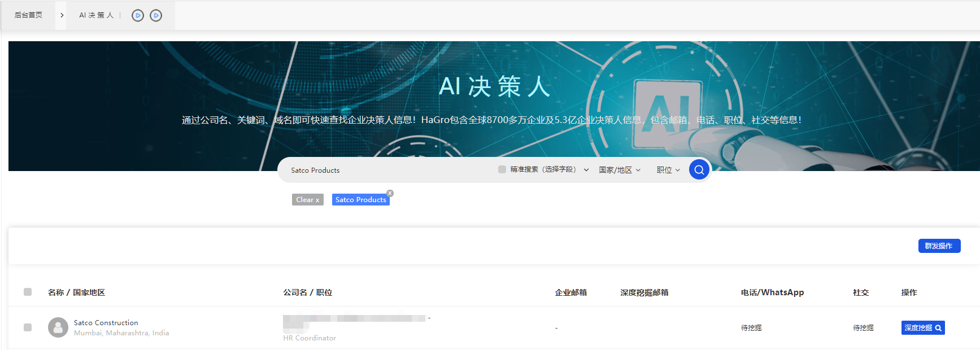This screenshot has width=980, height=350.
Task: Go to 后台首页 breadcrumb
Action: 28,15
